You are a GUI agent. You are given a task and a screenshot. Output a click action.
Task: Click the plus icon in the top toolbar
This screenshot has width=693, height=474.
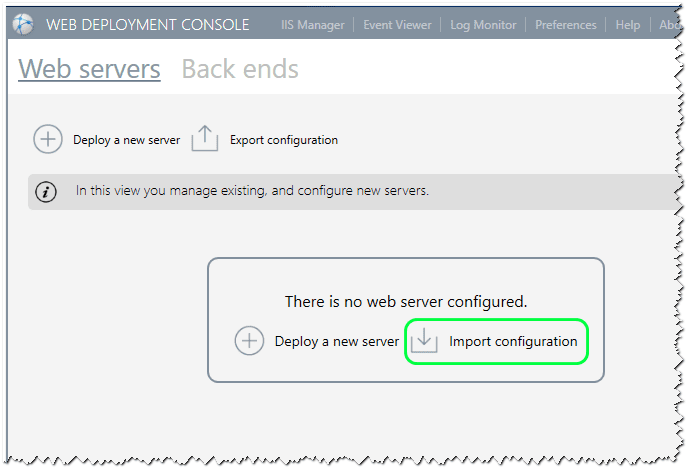[x=48, y=140]
